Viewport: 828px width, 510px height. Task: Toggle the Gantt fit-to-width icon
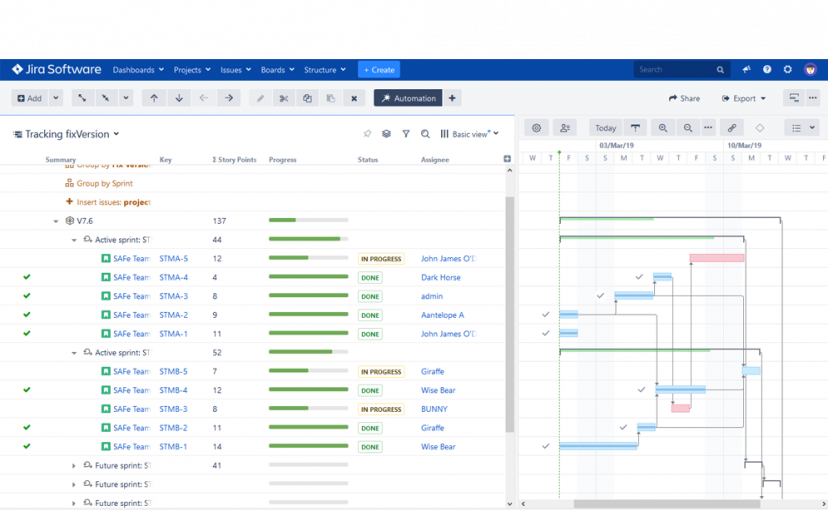(635, 128)
